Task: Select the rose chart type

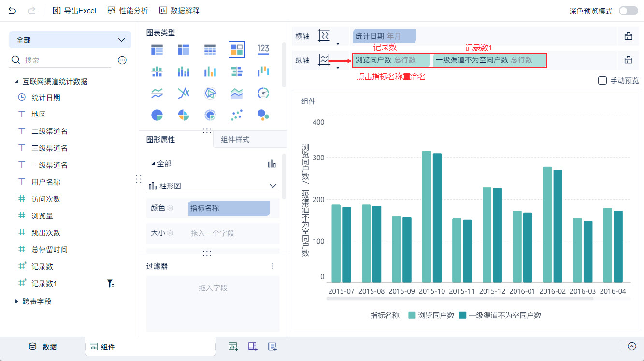Action: (184, 115)
